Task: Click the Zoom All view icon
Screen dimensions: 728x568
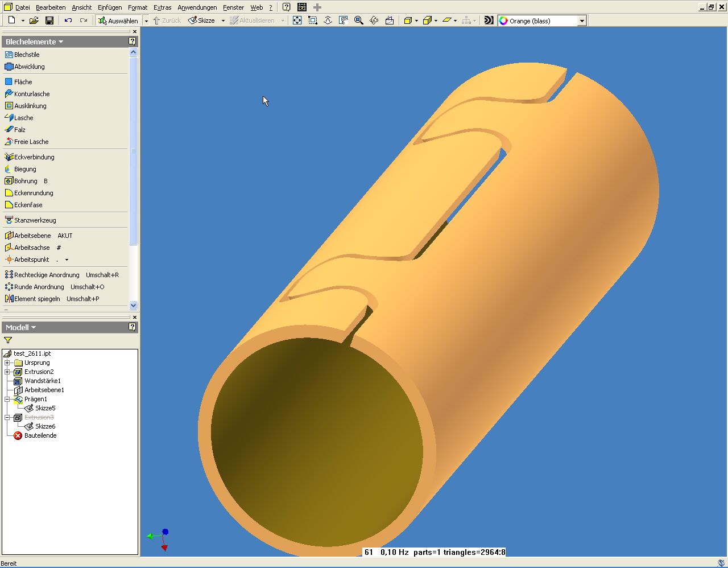Action: 297,20
